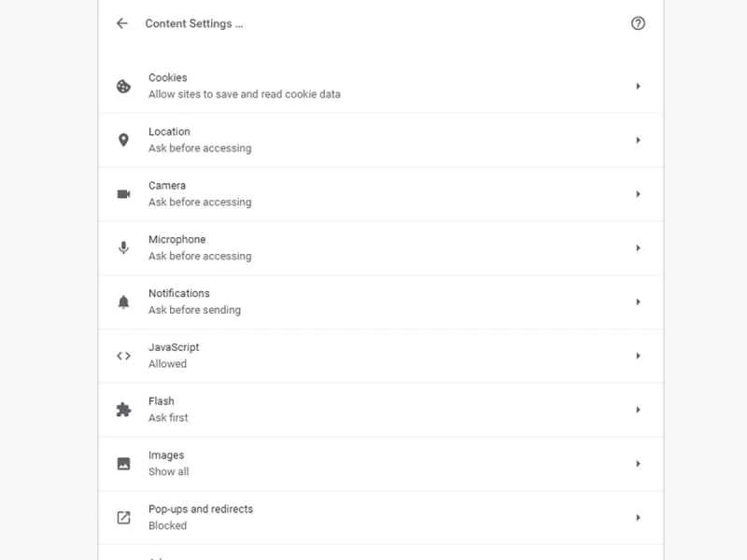The height and width of the screenshot is (560, 747).
Task: Click the back arrow
Action: (x=122, y=23)
